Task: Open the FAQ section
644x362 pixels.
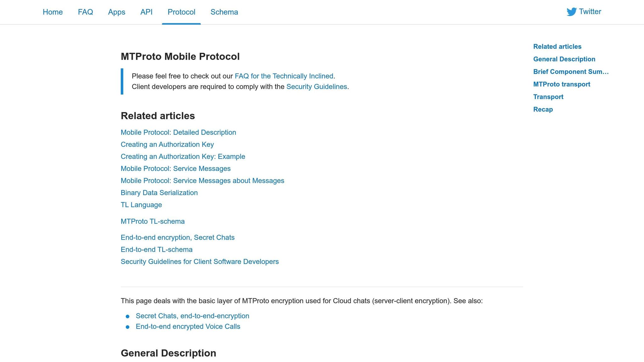Action: 85,12
